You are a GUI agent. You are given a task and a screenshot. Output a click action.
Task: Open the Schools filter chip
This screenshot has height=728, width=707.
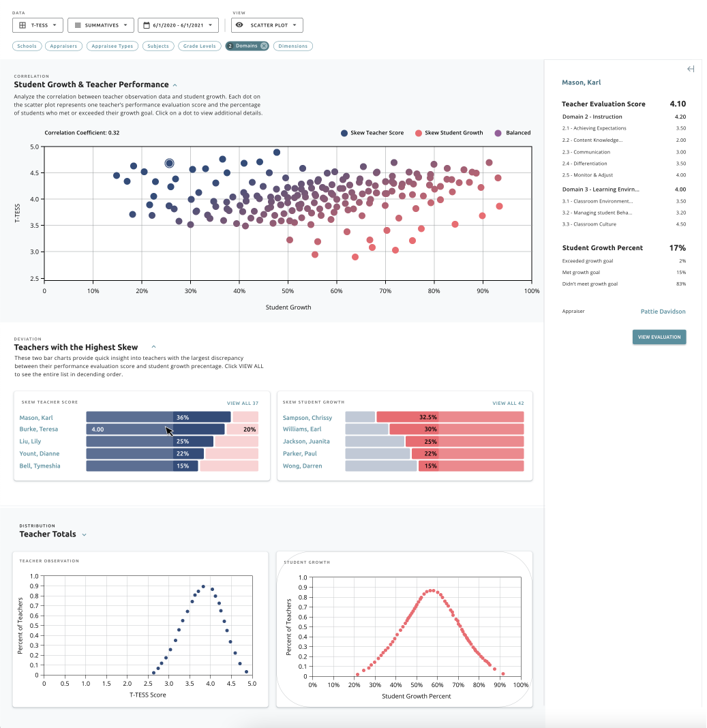click(27, 46)
